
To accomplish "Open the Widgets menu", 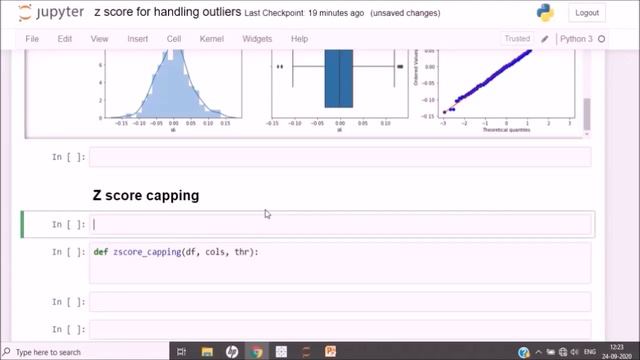I will click(257, 39).
